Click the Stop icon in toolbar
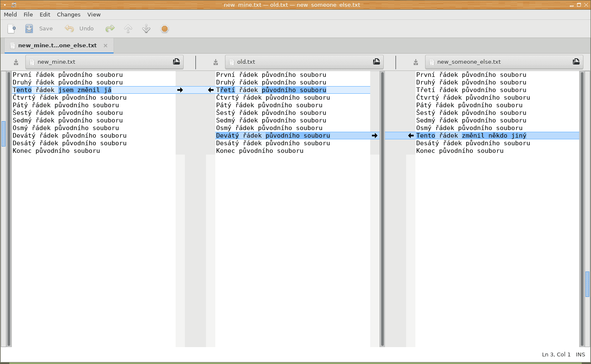The image size is (591, 364). [x=165, y=29]
